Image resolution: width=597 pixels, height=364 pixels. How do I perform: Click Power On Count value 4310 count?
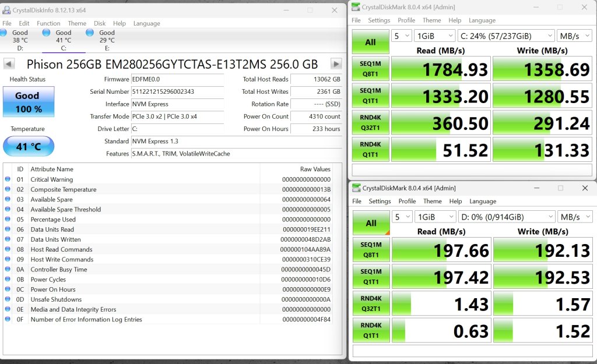pos(316,116)
